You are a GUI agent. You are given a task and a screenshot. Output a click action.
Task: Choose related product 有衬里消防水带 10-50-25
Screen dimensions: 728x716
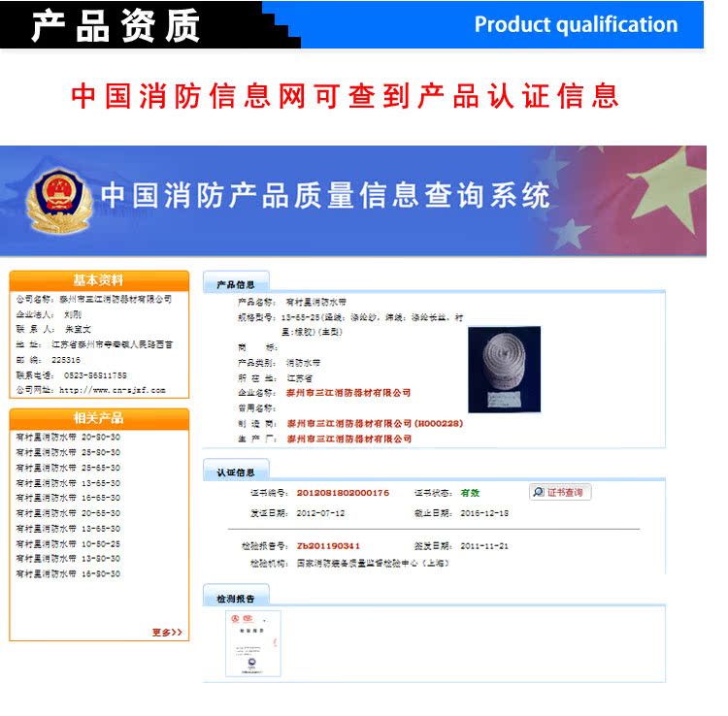coord(68,543)
